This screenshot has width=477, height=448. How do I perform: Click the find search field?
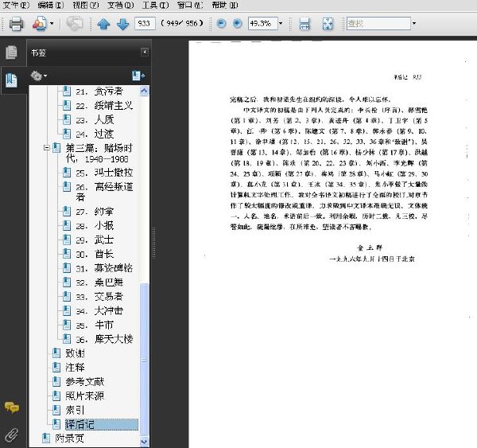pos(378,23)
